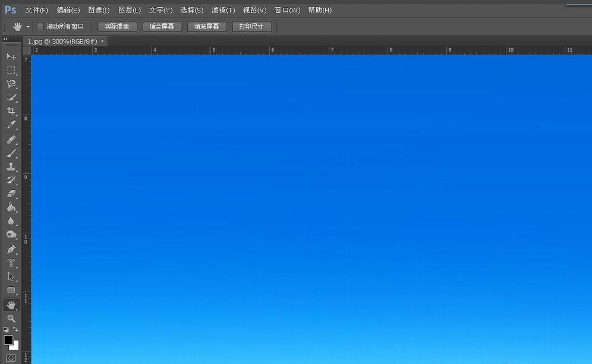
Task: Enable the 滚动所有窗口 checkbox
Action: pyautogui.click(x=40, y=26)
